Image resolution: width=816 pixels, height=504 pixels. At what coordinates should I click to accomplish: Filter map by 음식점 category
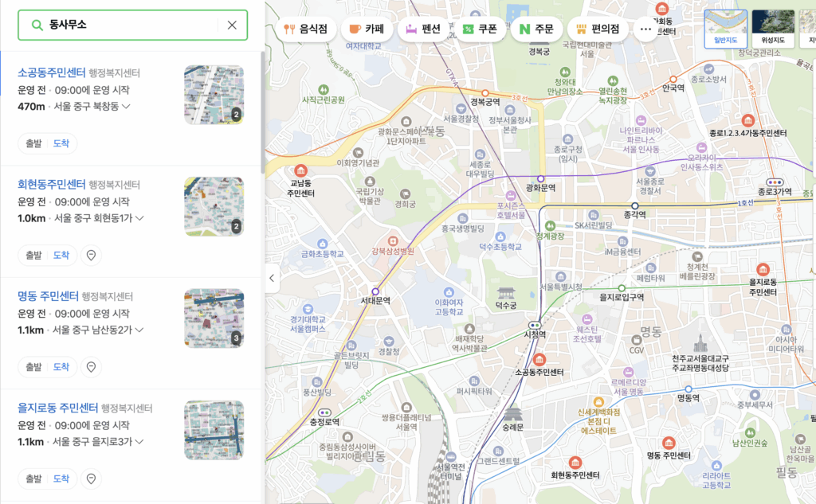point(305,29)
